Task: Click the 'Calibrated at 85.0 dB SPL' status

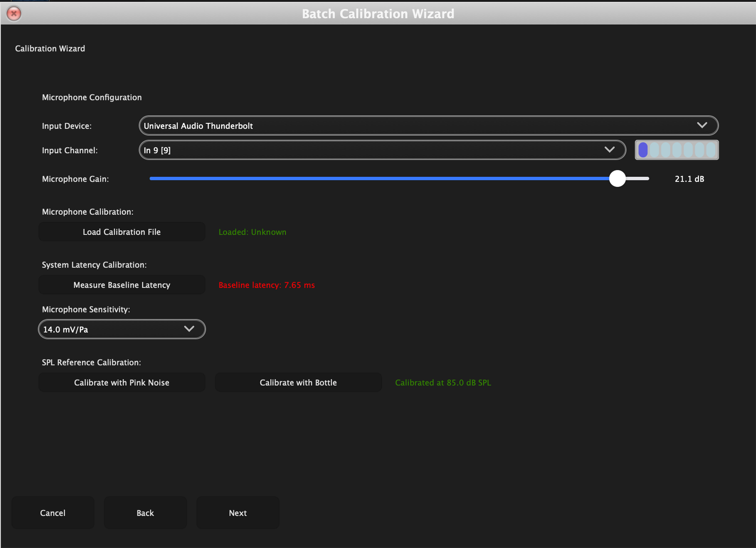Action: [x=443, y=383]
